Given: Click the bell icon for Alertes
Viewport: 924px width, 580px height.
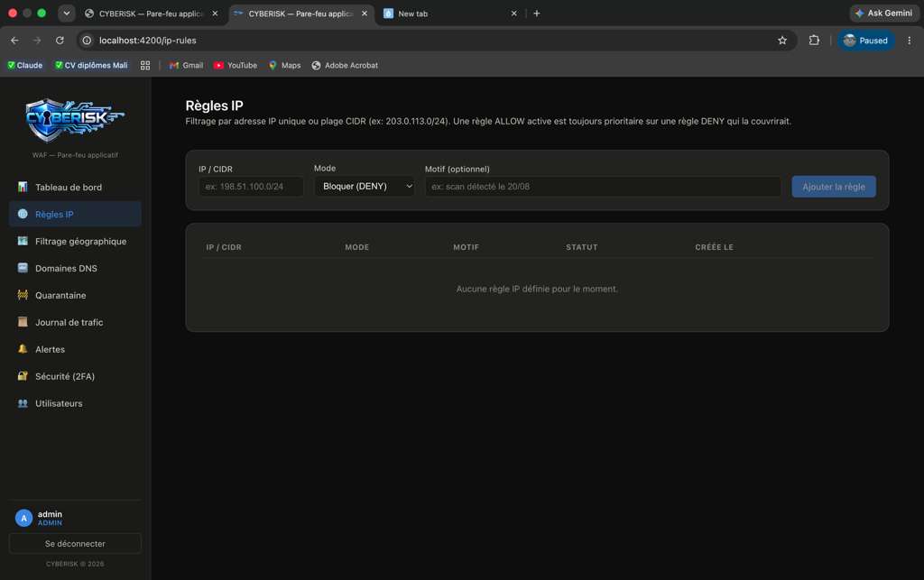Looking at the screenshot, I should [23, 349].
